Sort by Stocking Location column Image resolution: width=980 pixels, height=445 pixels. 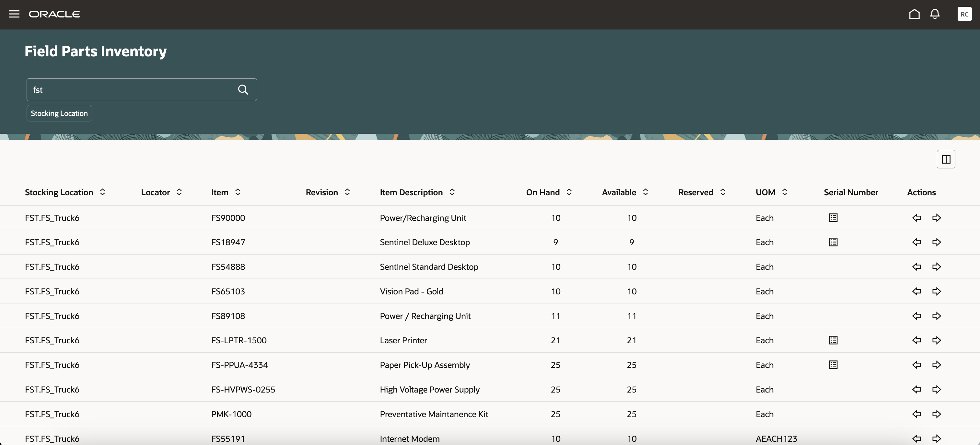[x=102, y=192]
